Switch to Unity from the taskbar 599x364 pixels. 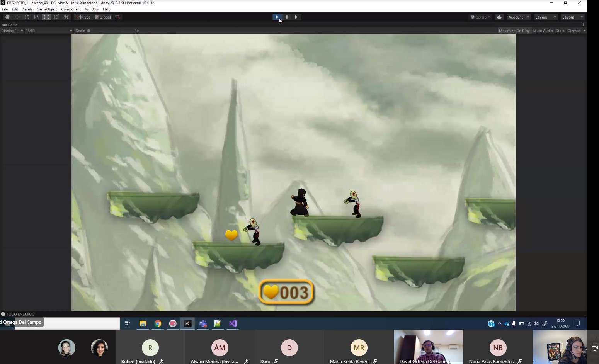[188, 323]
